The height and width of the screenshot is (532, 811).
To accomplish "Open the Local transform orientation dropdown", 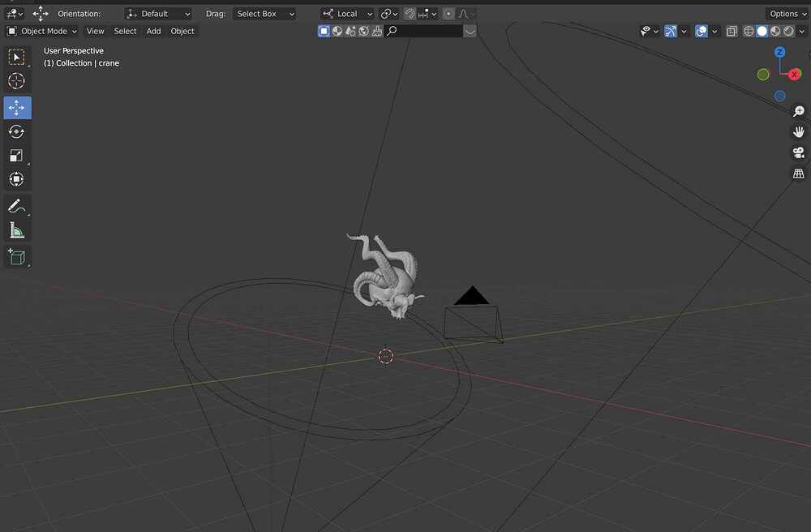I will pos(346,14).
